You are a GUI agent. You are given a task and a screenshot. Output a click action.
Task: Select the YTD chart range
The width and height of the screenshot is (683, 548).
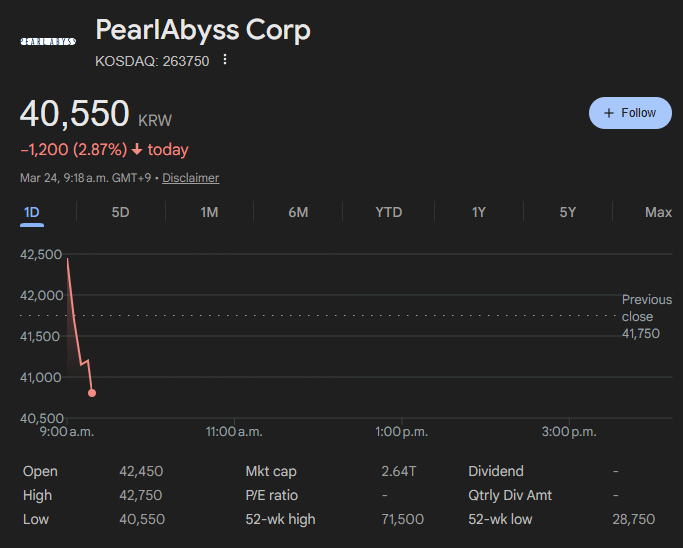click(389, 212)
